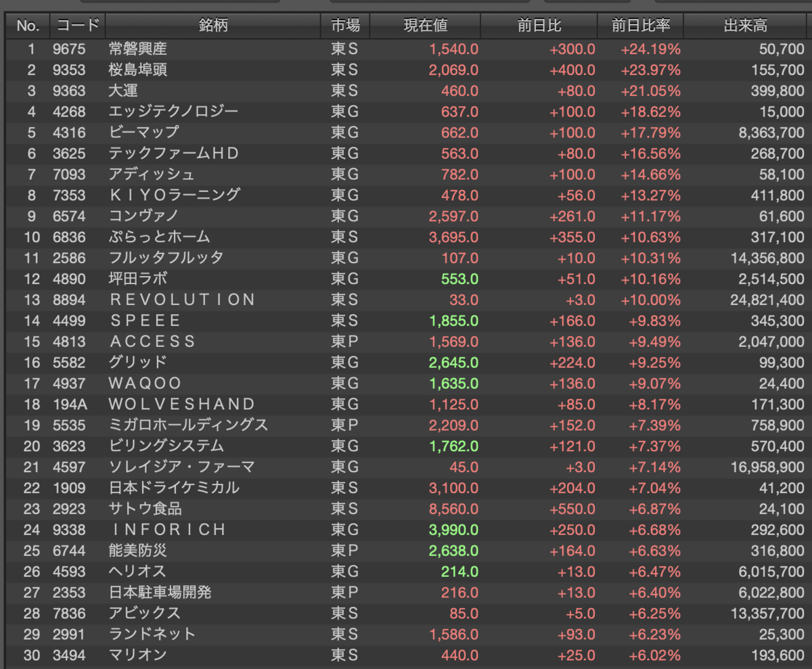Select ビーマップ in the list
Viewport: 812px width, 669px height.
coord(143,133)
